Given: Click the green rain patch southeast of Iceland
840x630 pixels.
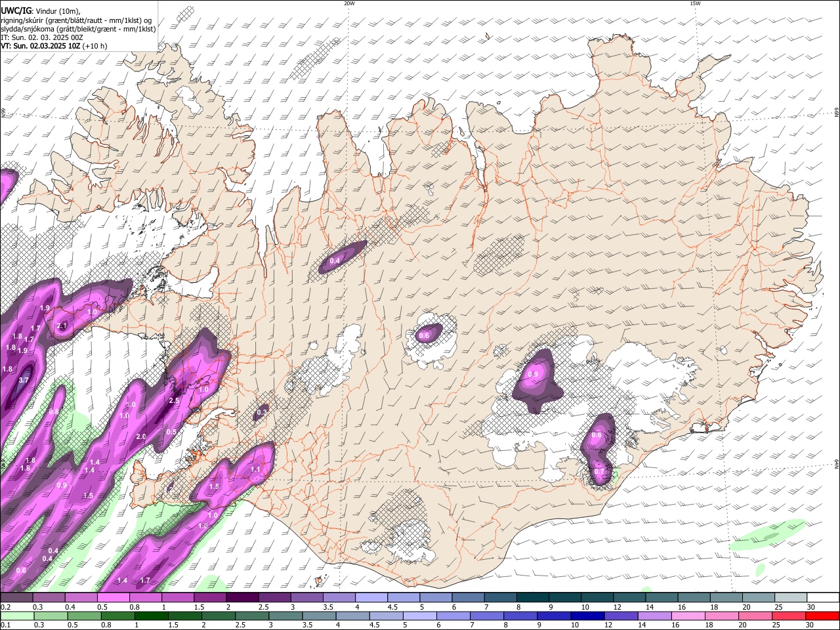Looking at the screenshot, I should [768, 535].
